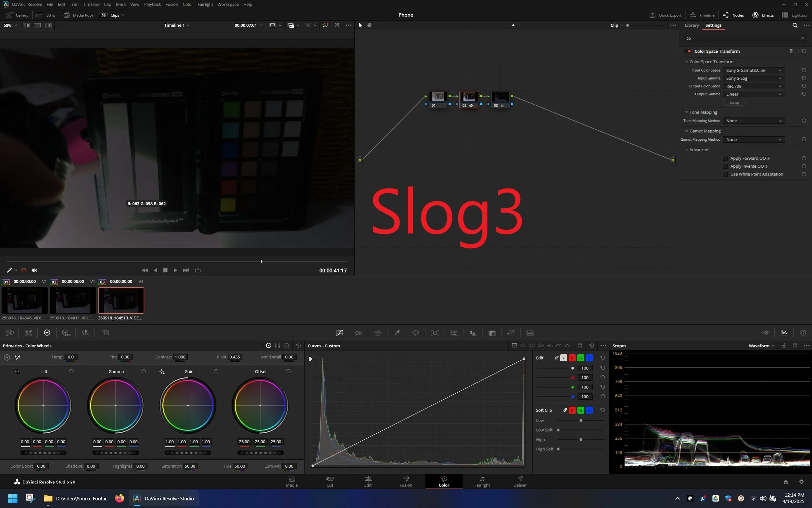Enable Apply Forward OOTF checkbox

pos(725,158)
